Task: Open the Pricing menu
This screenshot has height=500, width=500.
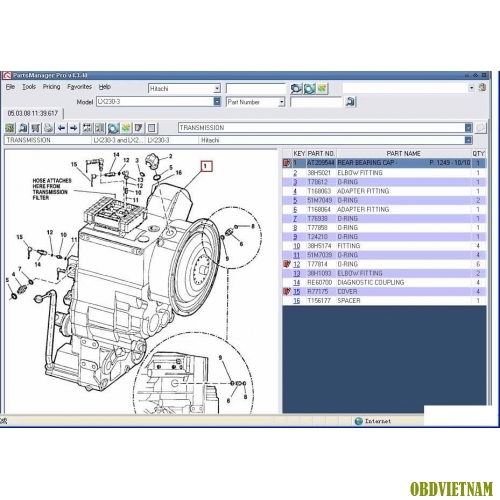Action: (x=51, y=87)
